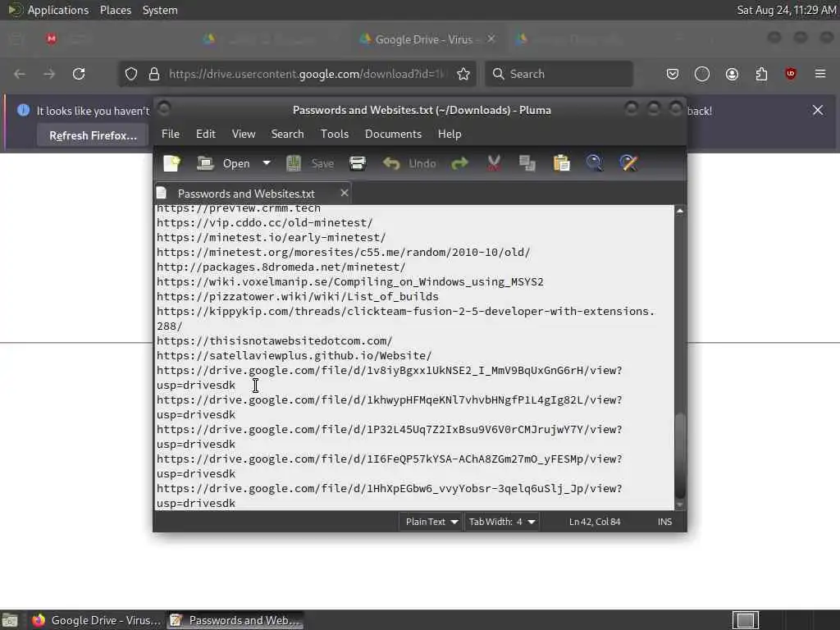The image size is (840, 630).
Task: Open the Documents menu in Pluma
Action: 393,134
